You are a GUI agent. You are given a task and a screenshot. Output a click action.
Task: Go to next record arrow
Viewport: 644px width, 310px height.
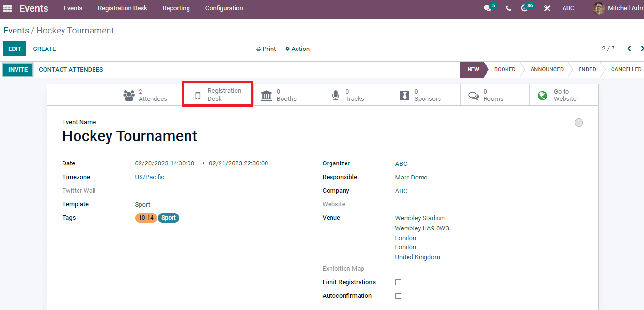pyautogui.click(x=642, y=49)
